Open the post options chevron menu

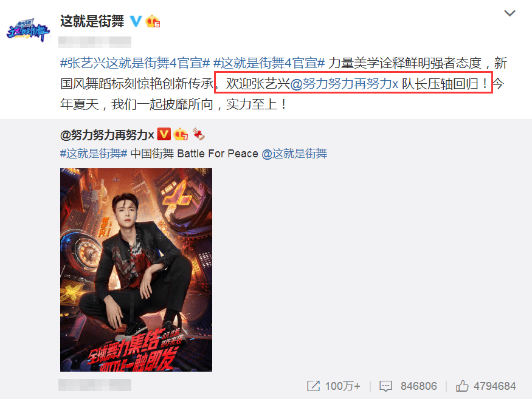(510, 13)
